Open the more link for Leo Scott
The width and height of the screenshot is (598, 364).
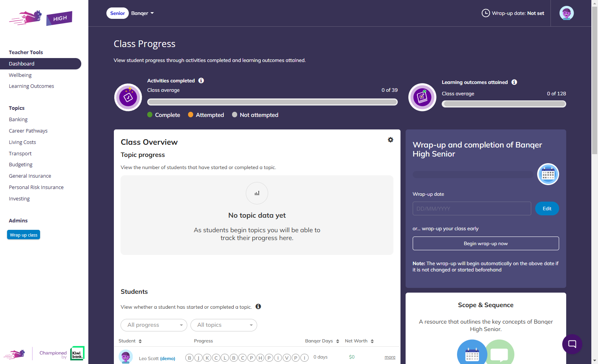390,357
